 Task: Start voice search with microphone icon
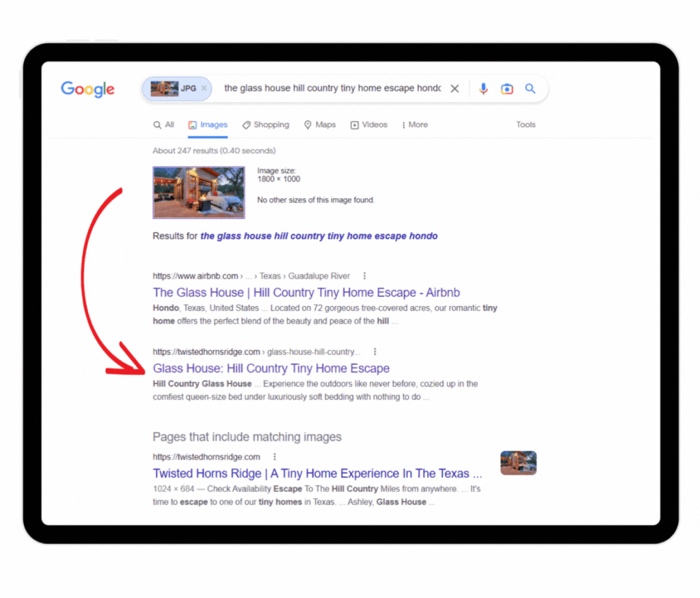tap(483, 89)
